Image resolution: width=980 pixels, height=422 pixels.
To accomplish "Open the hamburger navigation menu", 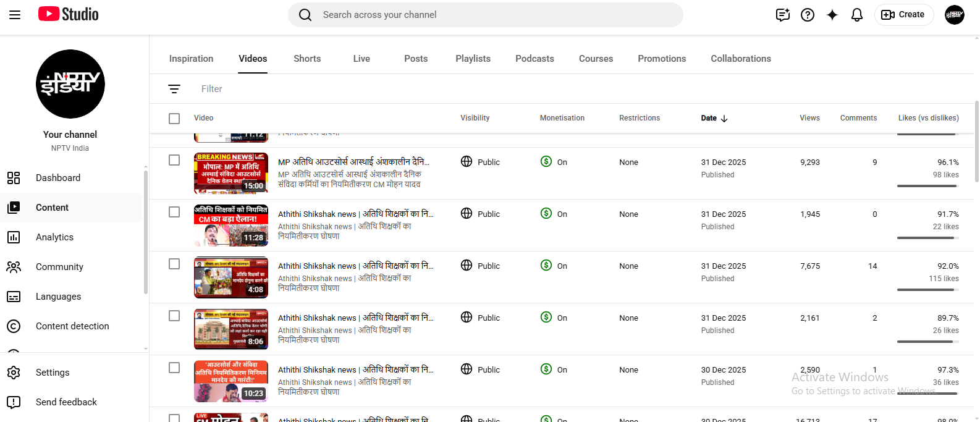I will (15, 15).
